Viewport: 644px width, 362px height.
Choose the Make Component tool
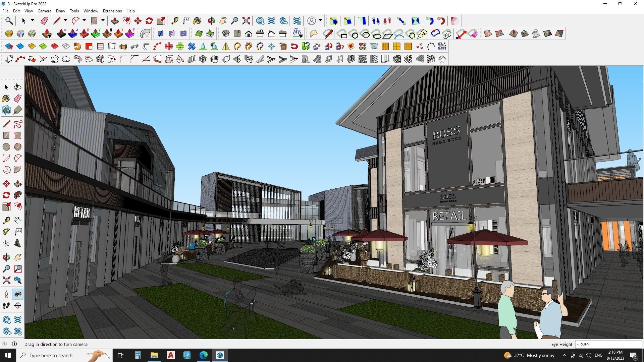(x=6, y=110)
